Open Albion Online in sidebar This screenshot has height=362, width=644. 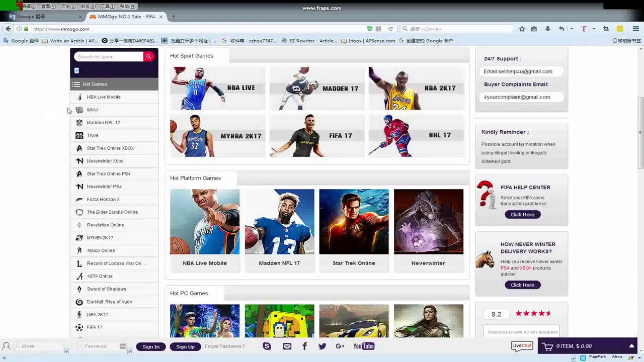(114, 250)
